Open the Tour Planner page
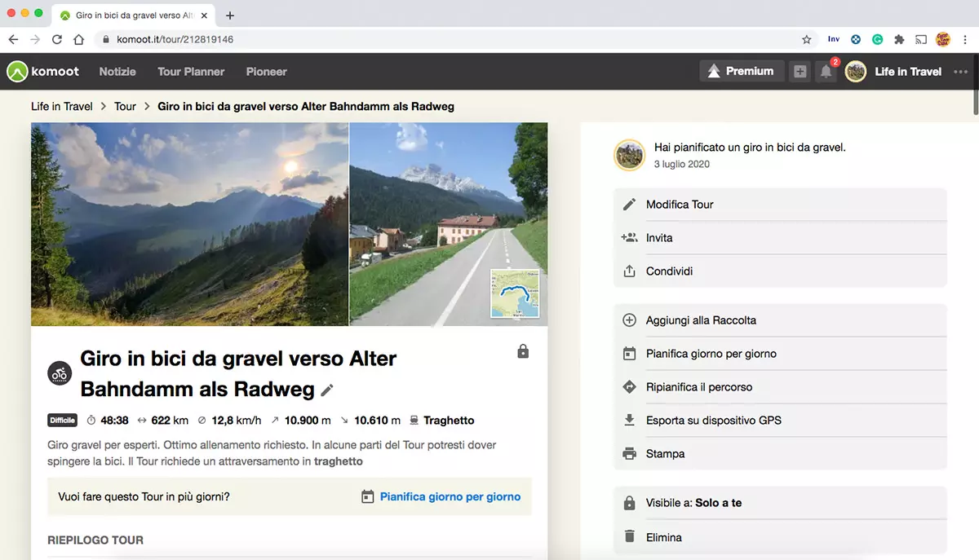Screen dimensions: 979x560 pos(191,72)
